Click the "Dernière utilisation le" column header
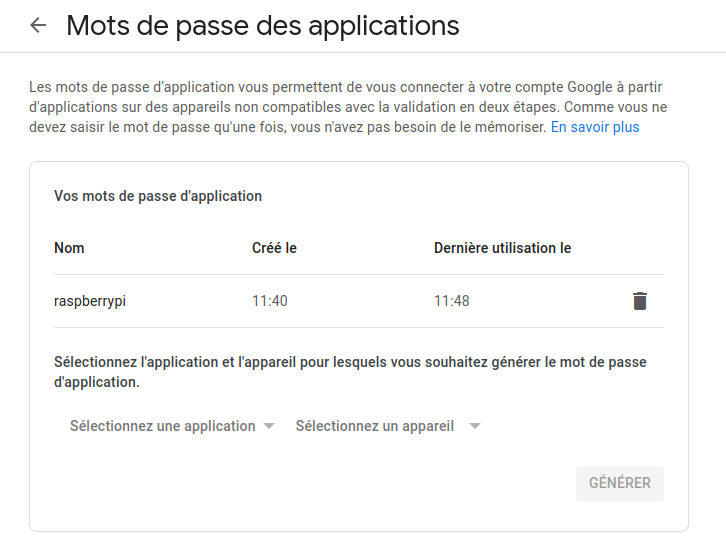The height and width of the screenshot is (547, 726). [502, 248]
